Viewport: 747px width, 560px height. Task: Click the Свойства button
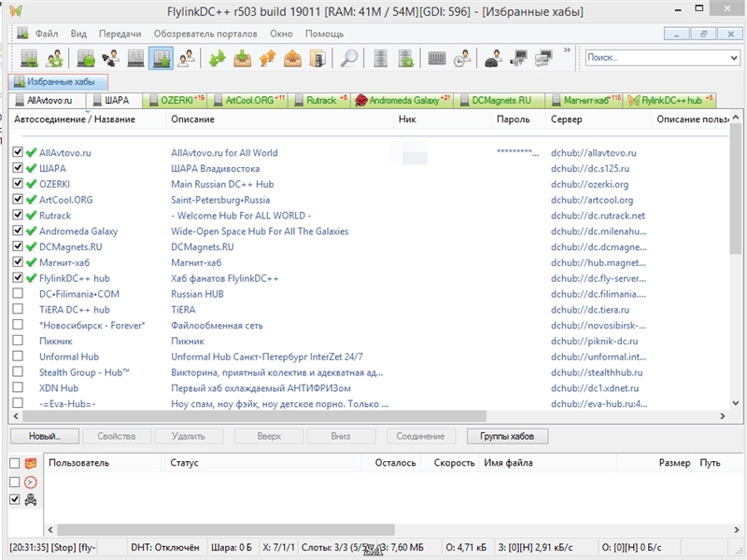click(x=116, y=436)
